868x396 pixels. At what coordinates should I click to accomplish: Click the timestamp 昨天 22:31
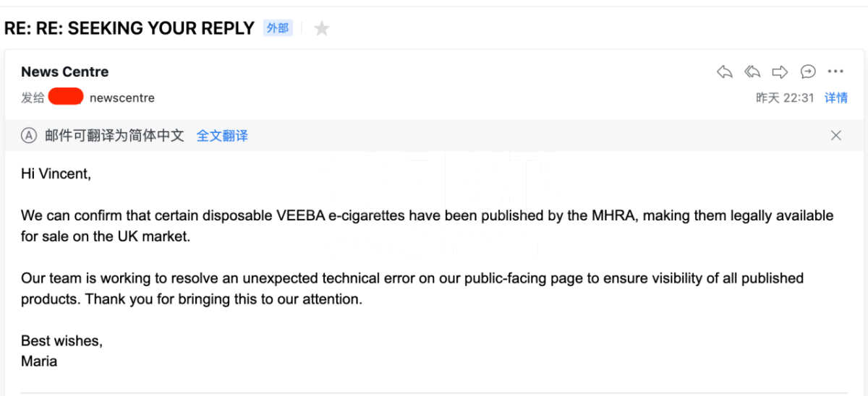[x=785, y=98]
